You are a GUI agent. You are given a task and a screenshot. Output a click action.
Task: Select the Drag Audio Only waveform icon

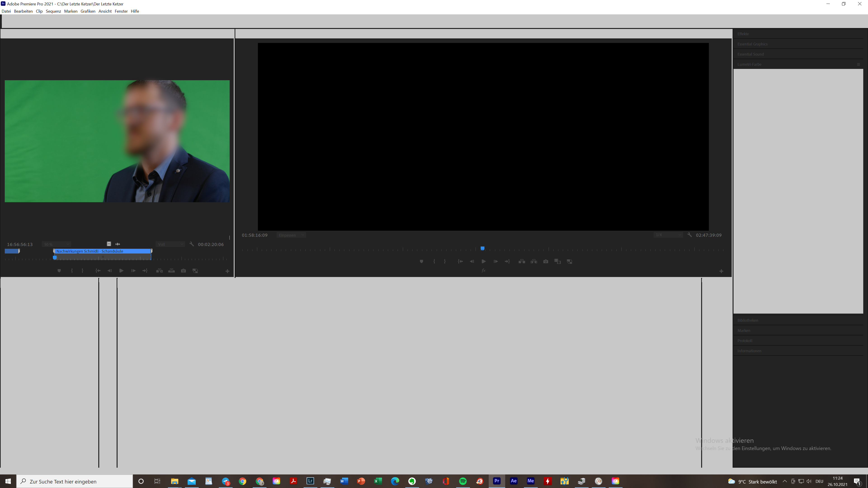point(118,244)
